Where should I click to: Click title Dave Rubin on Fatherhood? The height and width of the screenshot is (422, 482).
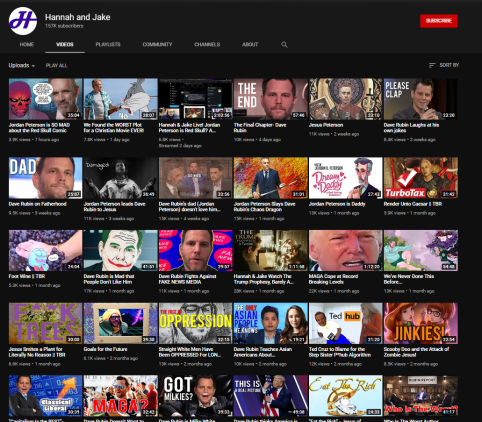[38, 204]
